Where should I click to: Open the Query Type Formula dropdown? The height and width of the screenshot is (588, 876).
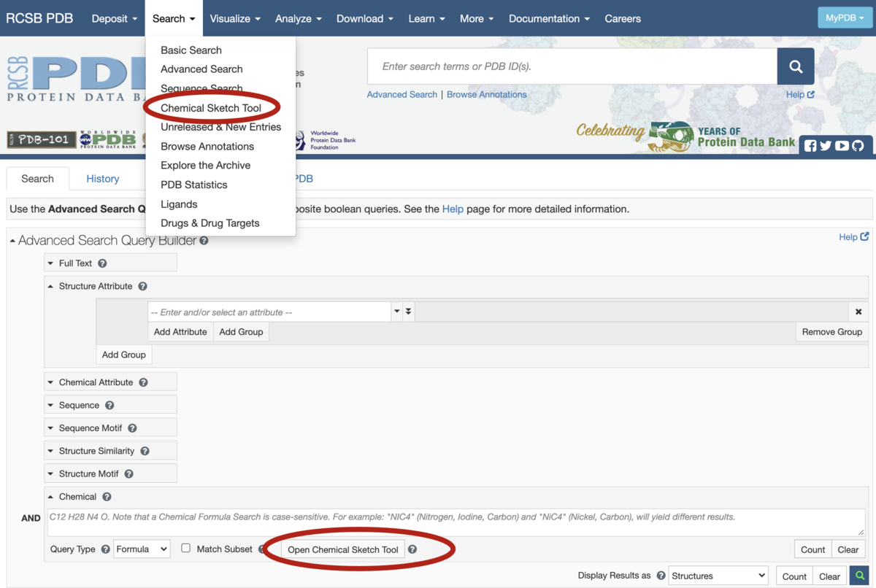142,549
